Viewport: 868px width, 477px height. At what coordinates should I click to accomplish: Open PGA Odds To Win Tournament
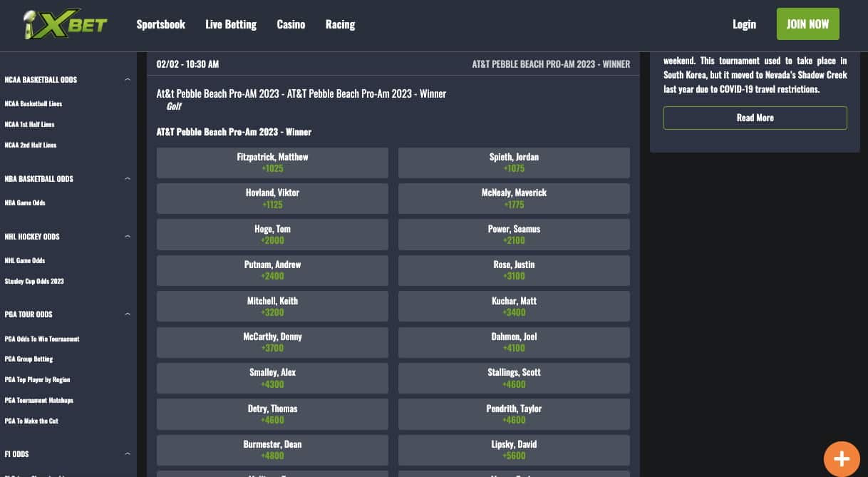click(42, 339)
